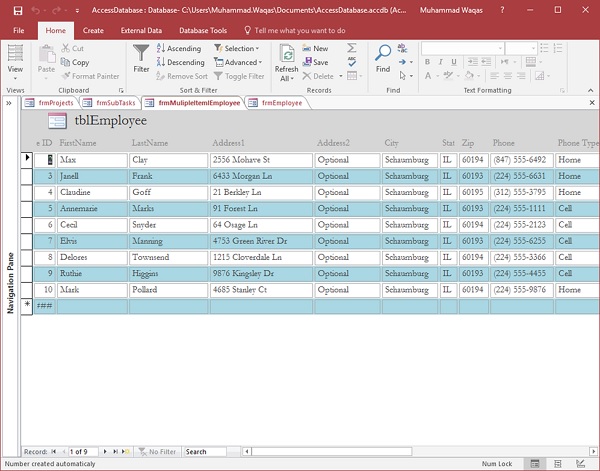Viewport: 600px width, 471px height.
Task: Click the Filter funnel icon
Action: (141, 54)
